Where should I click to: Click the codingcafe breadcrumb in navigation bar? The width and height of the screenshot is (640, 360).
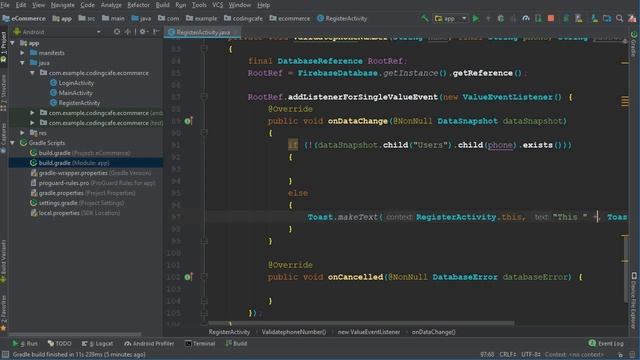pyautogui.click(x=243, y=18)
